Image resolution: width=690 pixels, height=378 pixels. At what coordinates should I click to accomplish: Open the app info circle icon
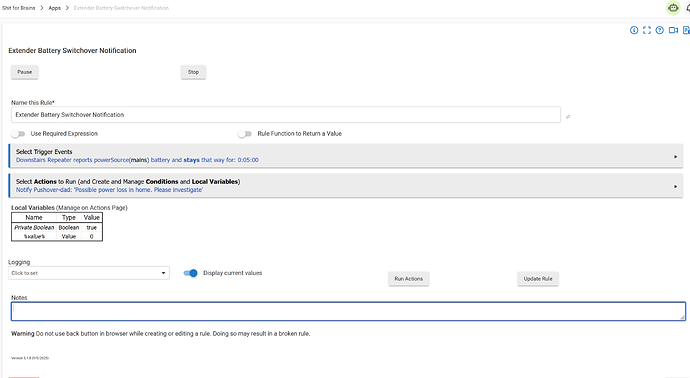click(634, 30)
